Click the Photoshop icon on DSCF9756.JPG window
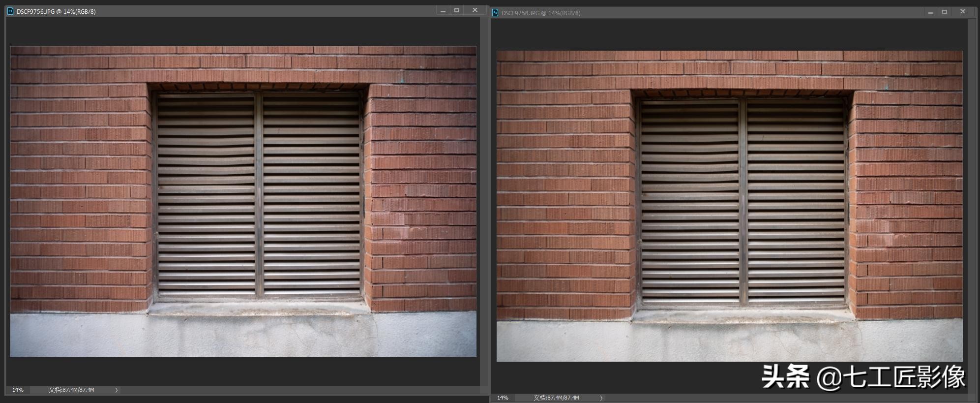This screenshot has height=403, width=980. click(10, 11)
